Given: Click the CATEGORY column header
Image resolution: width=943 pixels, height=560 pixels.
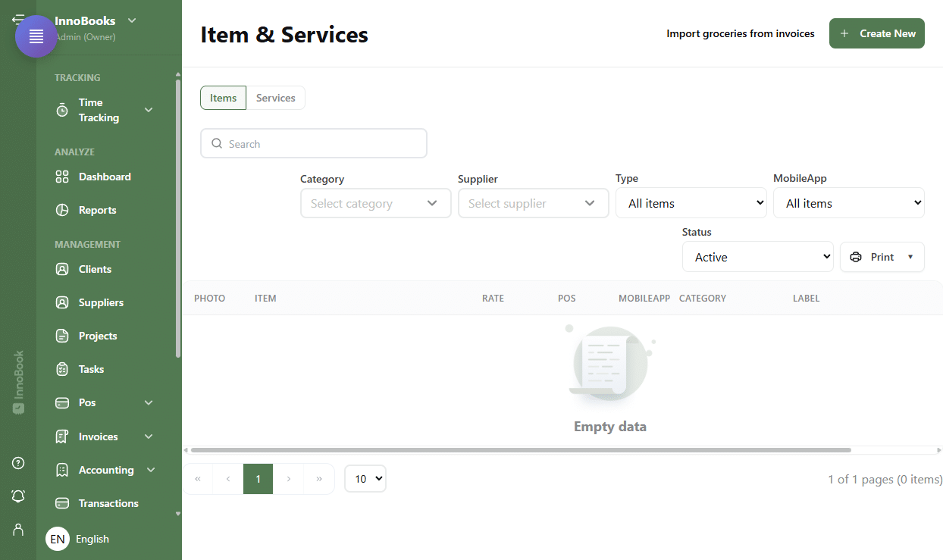Looking at the screenshot, I should click(703, 298).
